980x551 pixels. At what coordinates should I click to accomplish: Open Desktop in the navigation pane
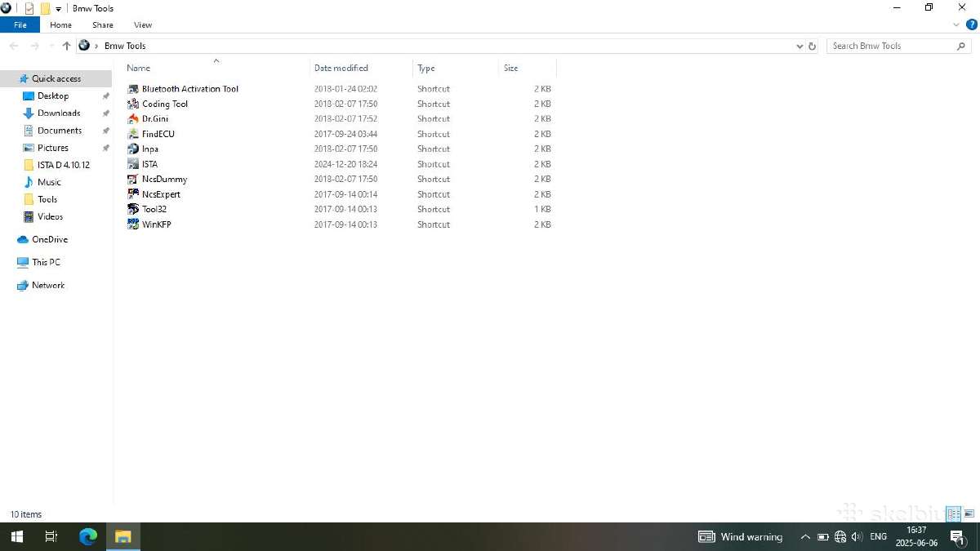tap(53, 96)
